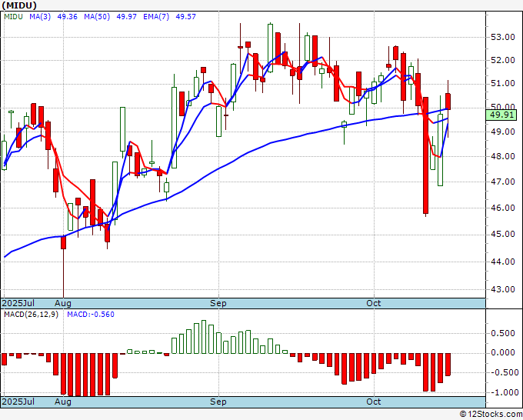Click the 2025Jul label on price chart axis
Screen dimensions: 523x420
point(18,303)
